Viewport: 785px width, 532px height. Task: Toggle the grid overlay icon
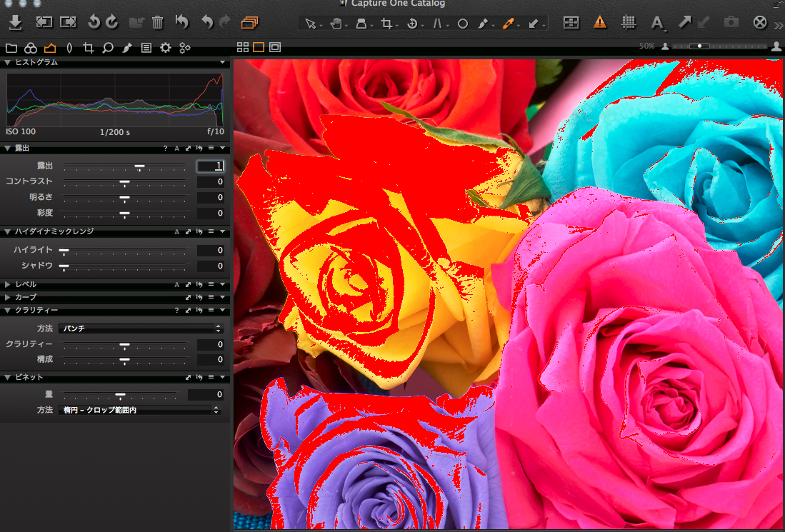(629, 23)
